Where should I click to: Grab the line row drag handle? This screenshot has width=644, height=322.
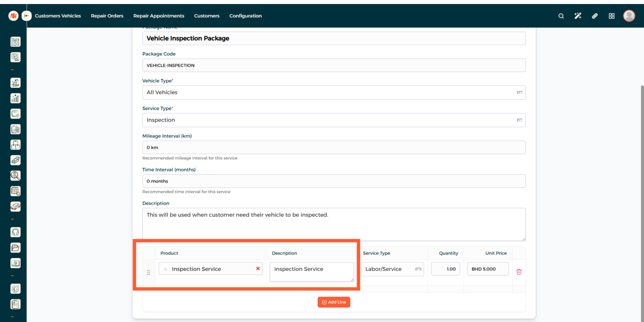(x=149, y=273)
